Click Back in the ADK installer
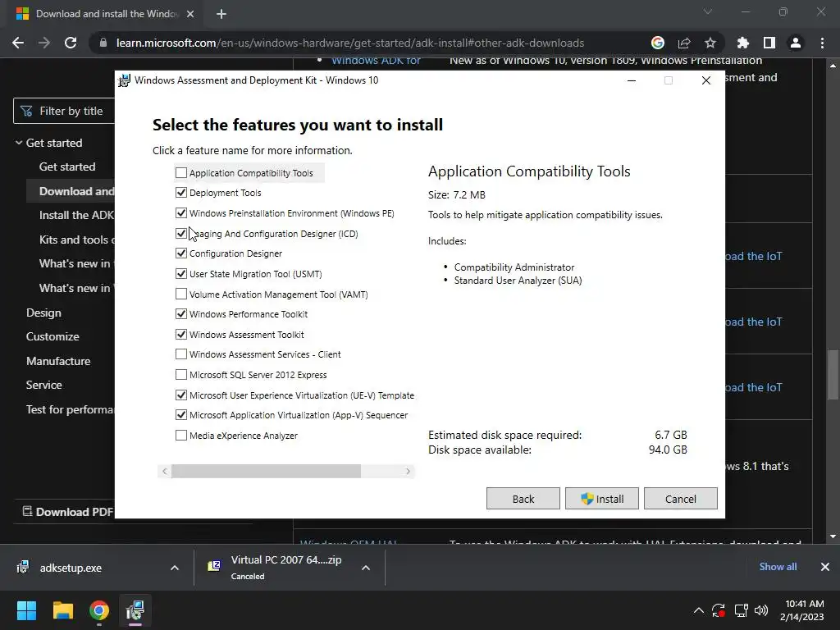The height and width of the screenshot is (630, 840). coord(523,498)
